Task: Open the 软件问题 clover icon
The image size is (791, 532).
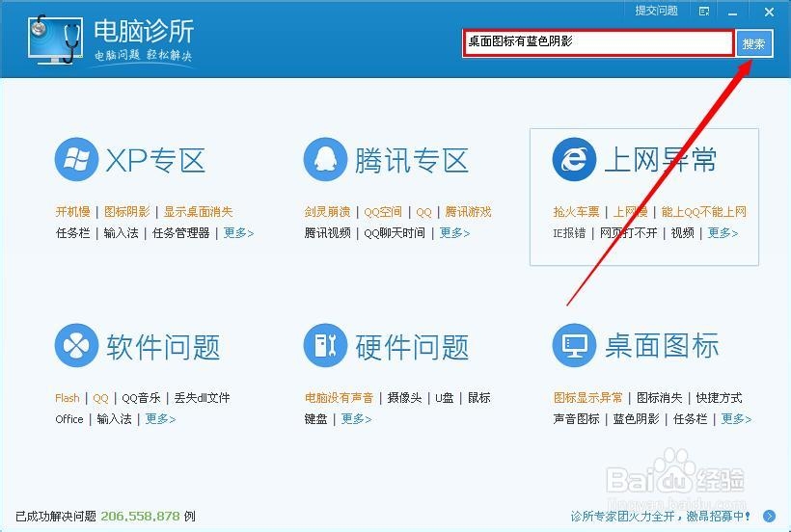Action: (x=76, y=346)
